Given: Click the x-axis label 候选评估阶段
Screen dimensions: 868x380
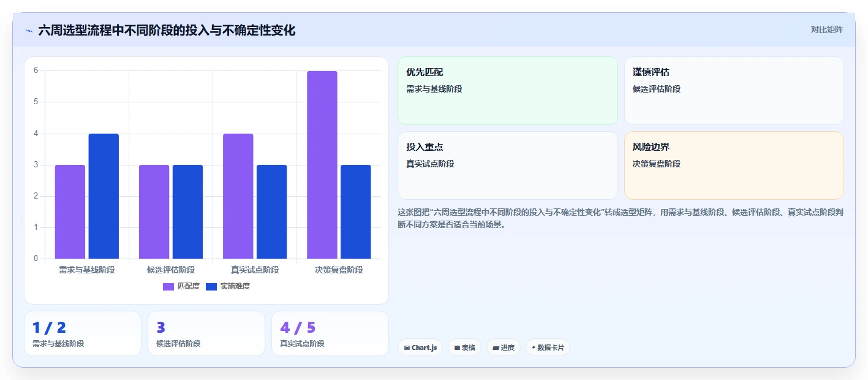Looking at the screenshot, I should (171, 270).
